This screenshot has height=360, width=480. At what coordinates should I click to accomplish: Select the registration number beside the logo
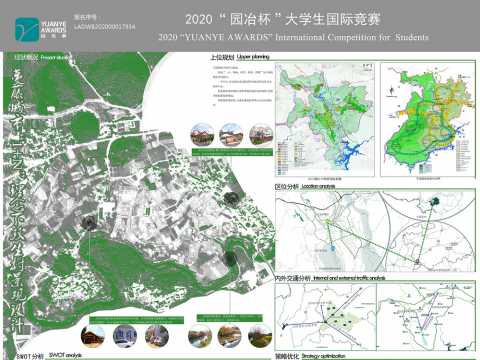click(105, 27)
